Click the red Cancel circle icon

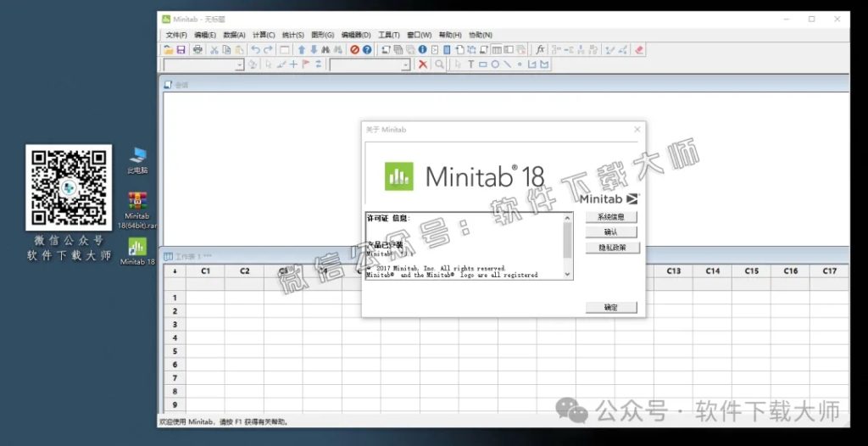coord(355,50)
